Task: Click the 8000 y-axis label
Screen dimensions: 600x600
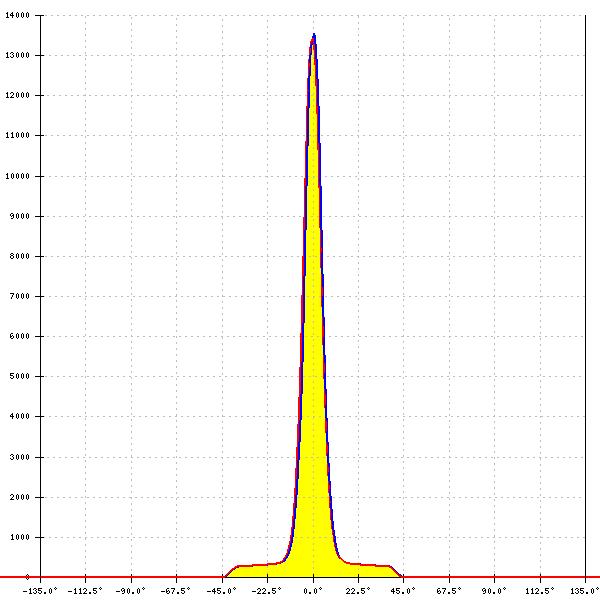Action: (x=19, y=256)
